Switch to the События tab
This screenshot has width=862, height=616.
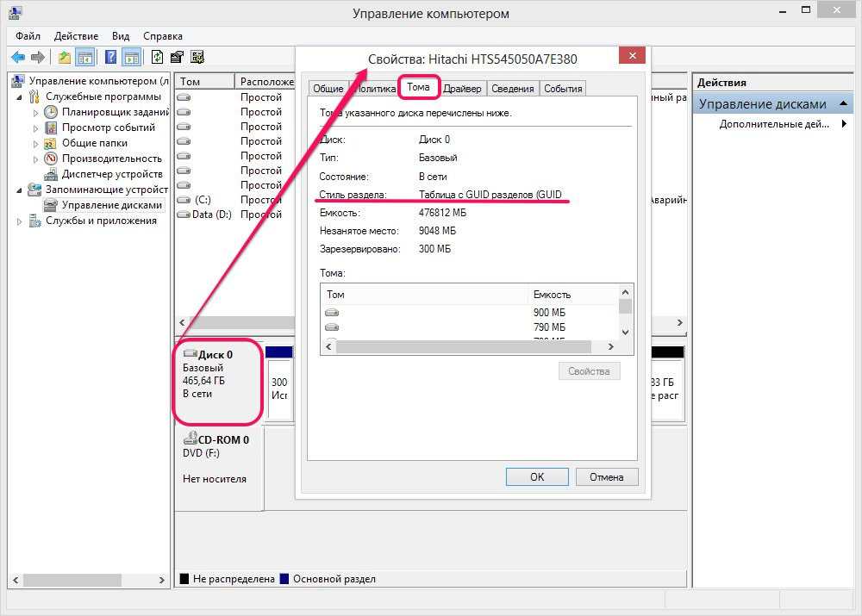(563, 88)
